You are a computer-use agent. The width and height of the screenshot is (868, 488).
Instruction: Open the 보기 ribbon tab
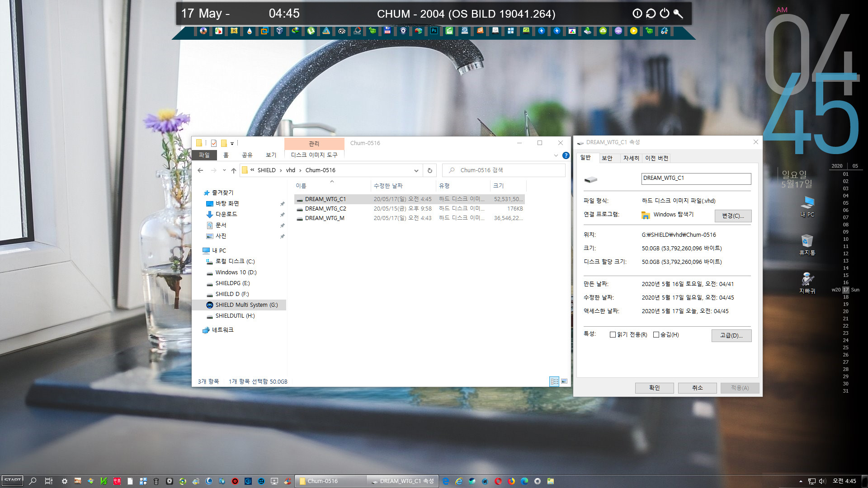coord(271,155)
